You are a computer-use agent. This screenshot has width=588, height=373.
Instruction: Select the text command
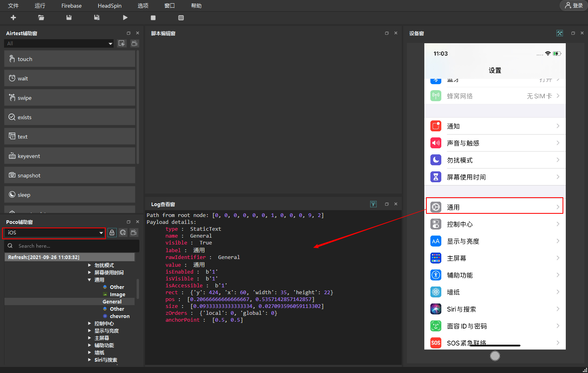70,137
